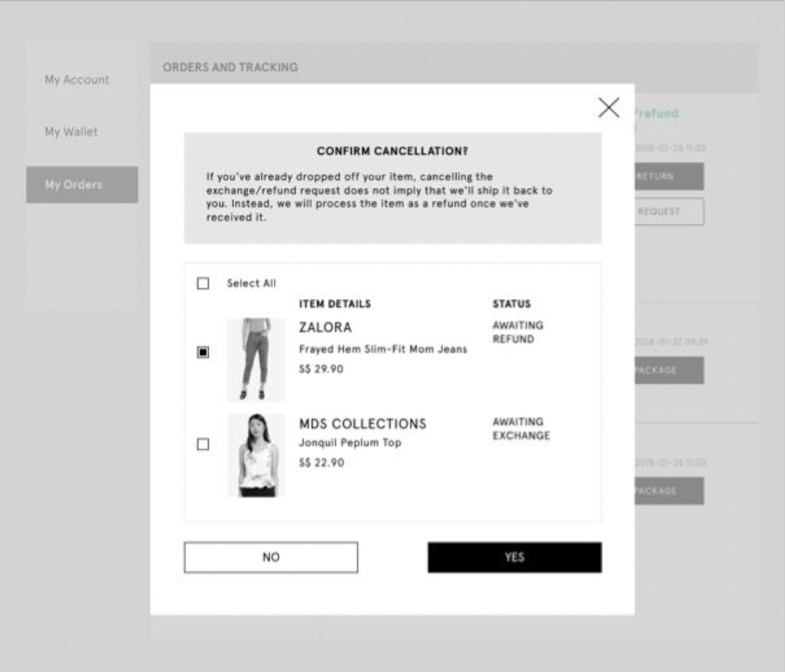Confirm cancellation with the YES button
The image size is (785, 672).
(514, 557)
